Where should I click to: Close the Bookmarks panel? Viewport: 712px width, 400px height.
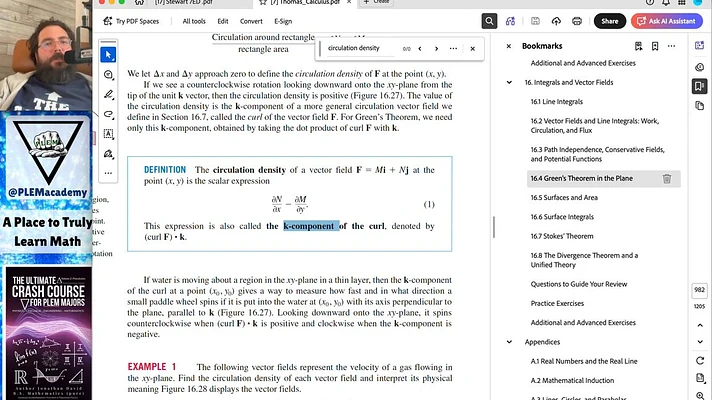[509, 46]
